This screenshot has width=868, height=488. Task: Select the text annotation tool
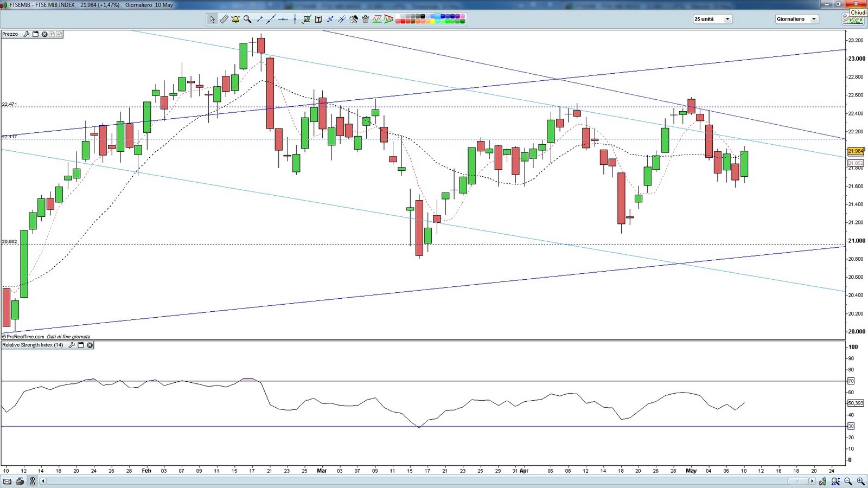(318, 19)
